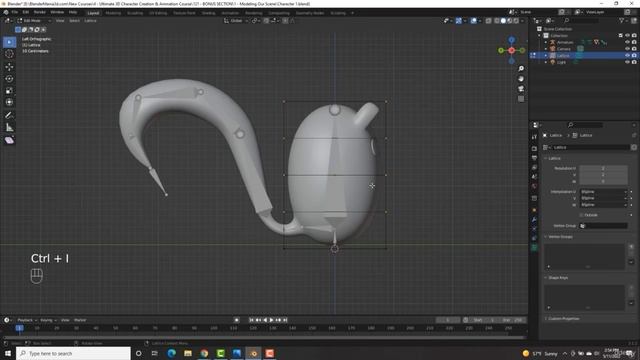Viewport: 640px width, 360px height.
Task: Click the play animation button
Action: point(271,320)
